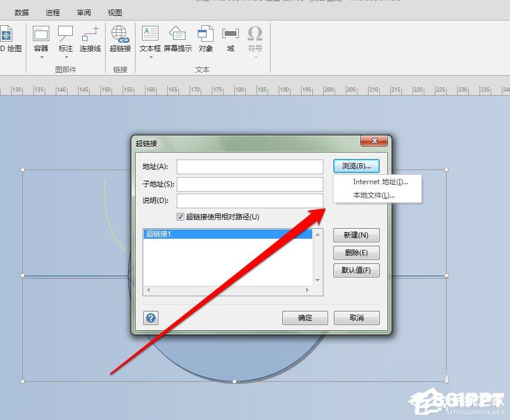
Task: Switch to the 审阅 tab
Action: point(84,13)
